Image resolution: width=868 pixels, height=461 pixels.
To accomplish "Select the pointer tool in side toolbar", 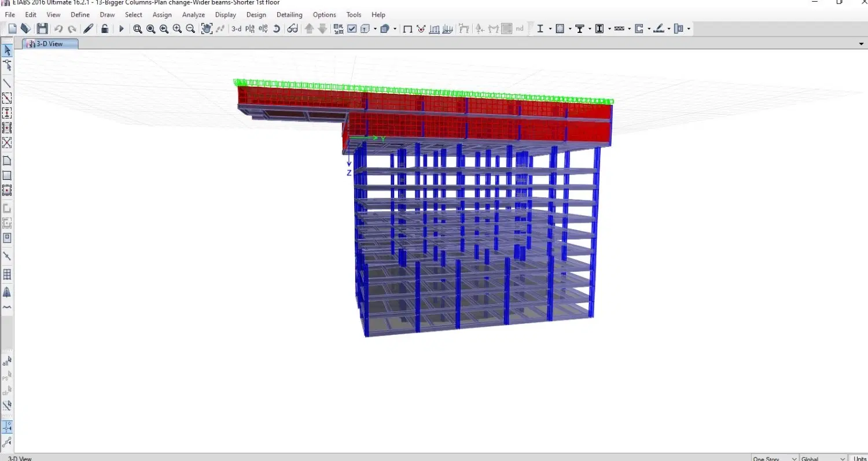I will pos(7,51).
